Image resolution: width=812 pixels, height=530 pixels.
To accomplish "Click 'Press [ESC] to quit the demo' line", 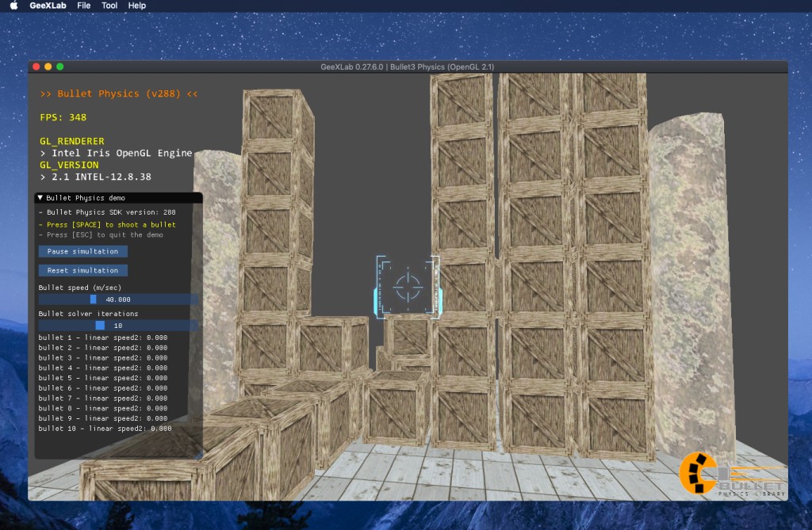I will (101, 235).
